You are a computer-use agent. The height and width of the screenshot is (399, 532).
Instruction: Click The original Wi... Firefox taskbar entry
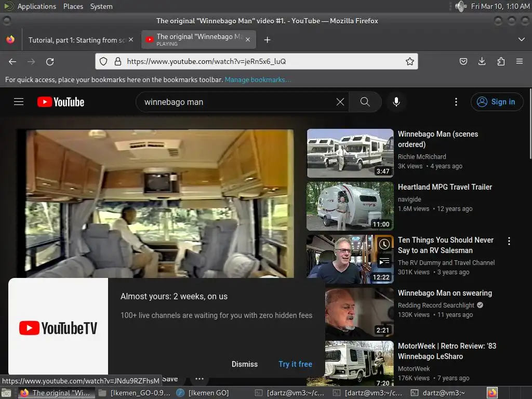click(56, 393)
